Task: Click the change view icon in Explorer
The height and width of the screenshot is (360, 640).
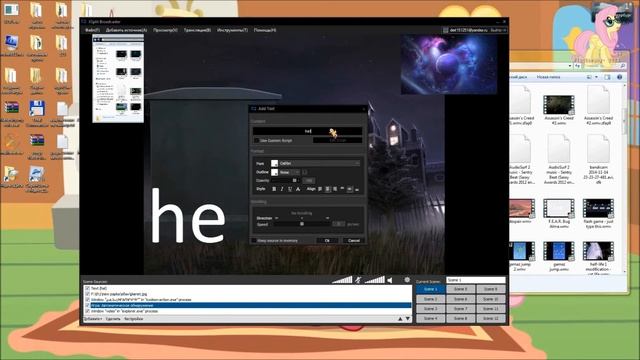Action: [x=589, y=77]
